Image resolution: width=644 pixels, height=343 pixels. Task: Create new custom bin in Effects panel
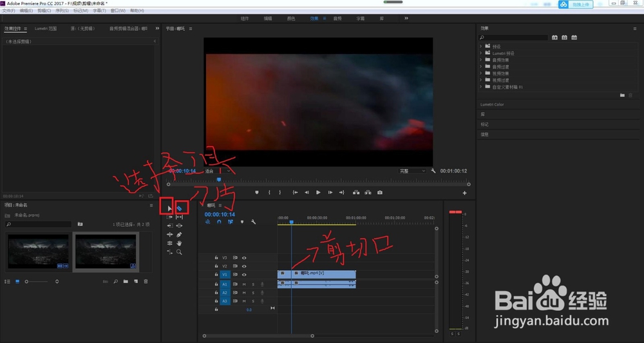click(622, 95)
